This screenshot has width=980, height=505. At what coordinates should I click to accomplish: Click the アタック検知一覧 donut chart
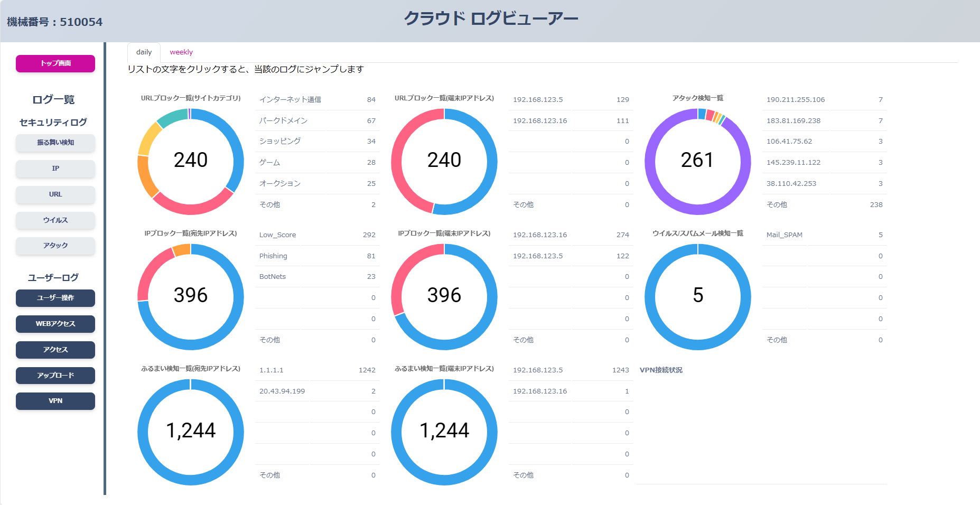pyautogui.click(x=698, y=161)
